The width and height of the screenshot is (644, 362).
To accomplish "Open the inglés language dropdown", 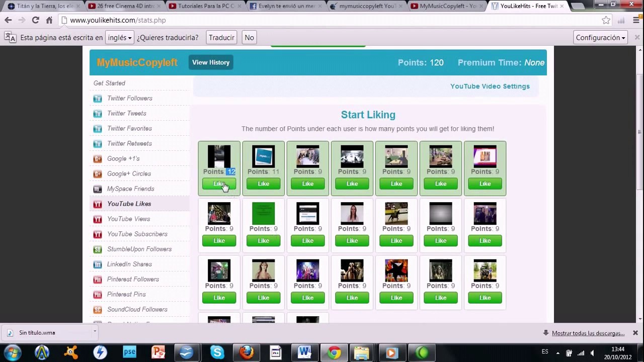I will point(119,38).
